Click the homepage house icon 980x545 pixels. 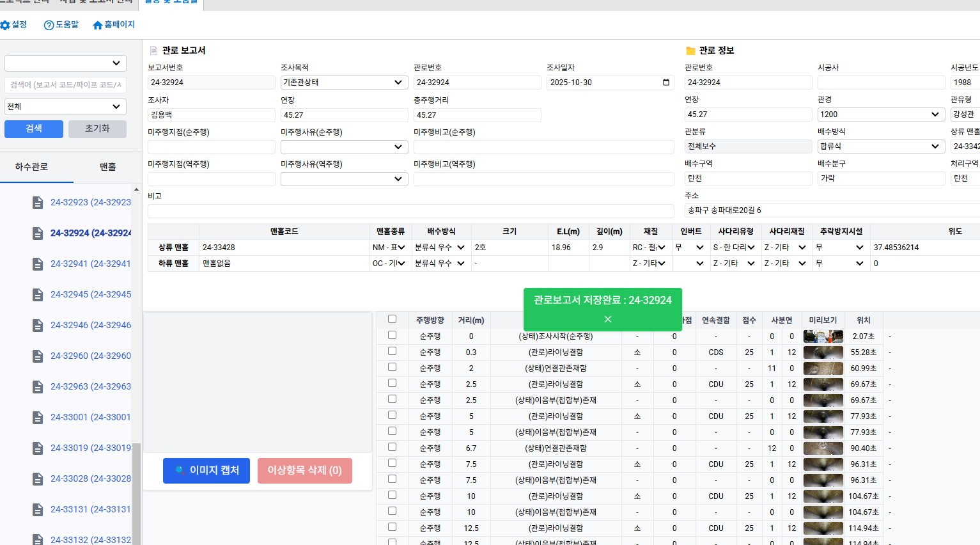97,25
